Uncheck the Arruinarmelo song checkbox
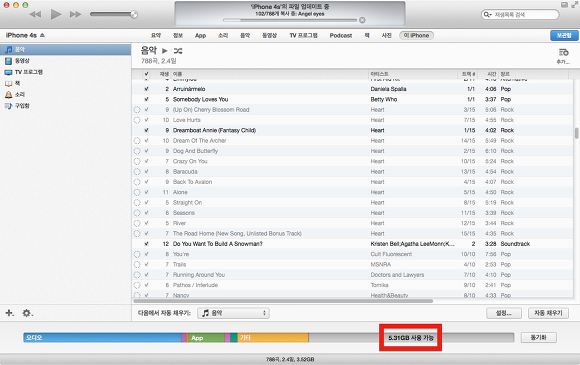The width and height of the screenshot is (580, 365). (146, 89)
